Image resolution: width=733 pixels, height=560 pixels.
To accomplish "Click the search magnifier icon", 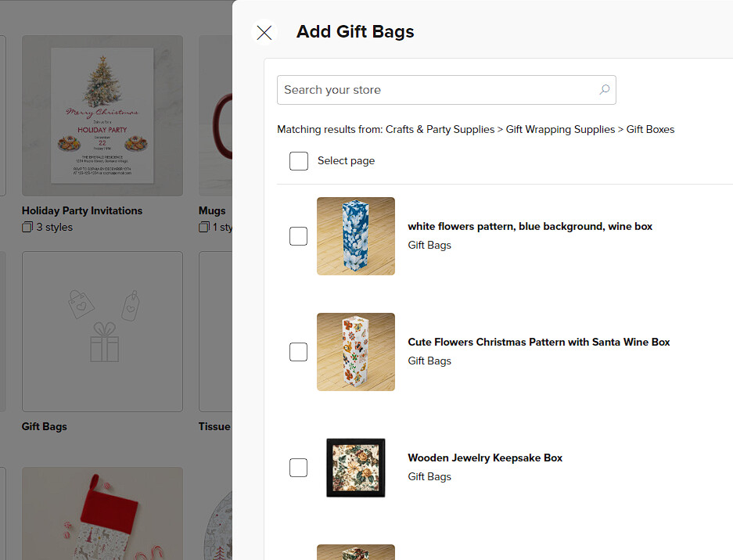I will coord(605,89).
